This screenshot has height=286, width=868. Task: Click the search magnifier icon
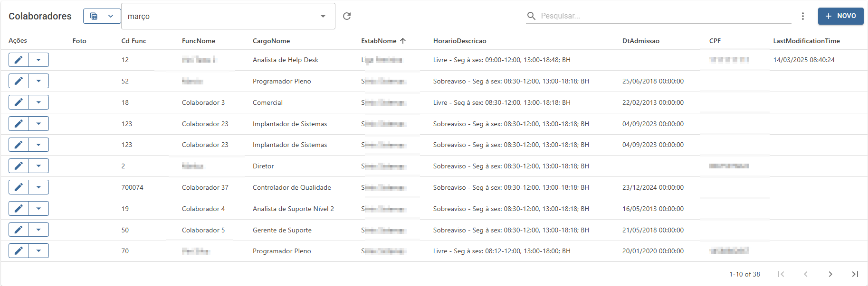[x=531, y=16]
